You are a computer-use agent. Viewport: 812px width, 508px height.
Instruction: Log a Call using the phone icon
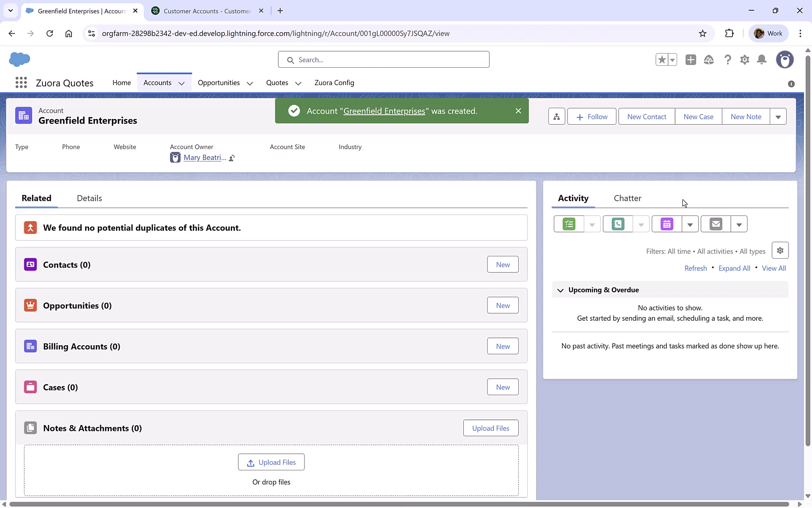[x=617, y=224]
